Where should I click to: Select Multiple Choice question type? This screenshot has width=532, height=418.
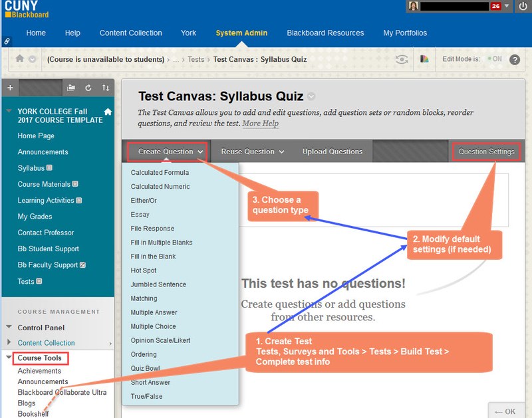(x=153, y=326)
